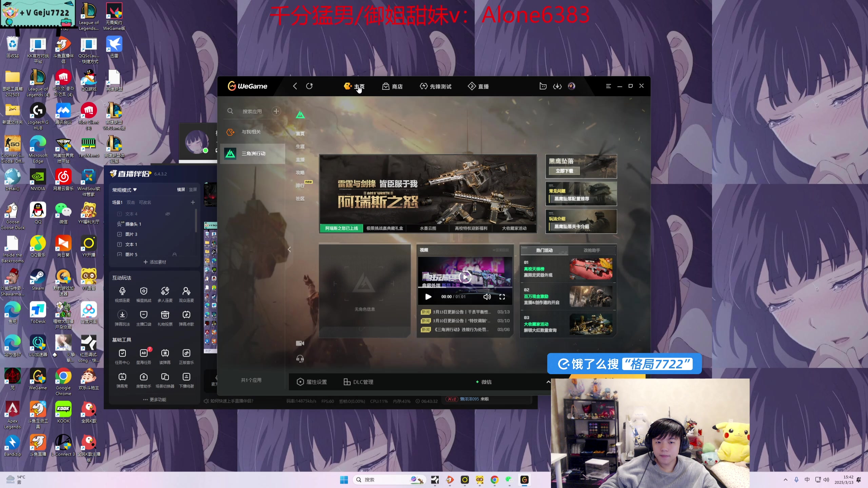
Task: Click the 直播伴侣 source list scrollbar
Action: click(x=196, y=220)
